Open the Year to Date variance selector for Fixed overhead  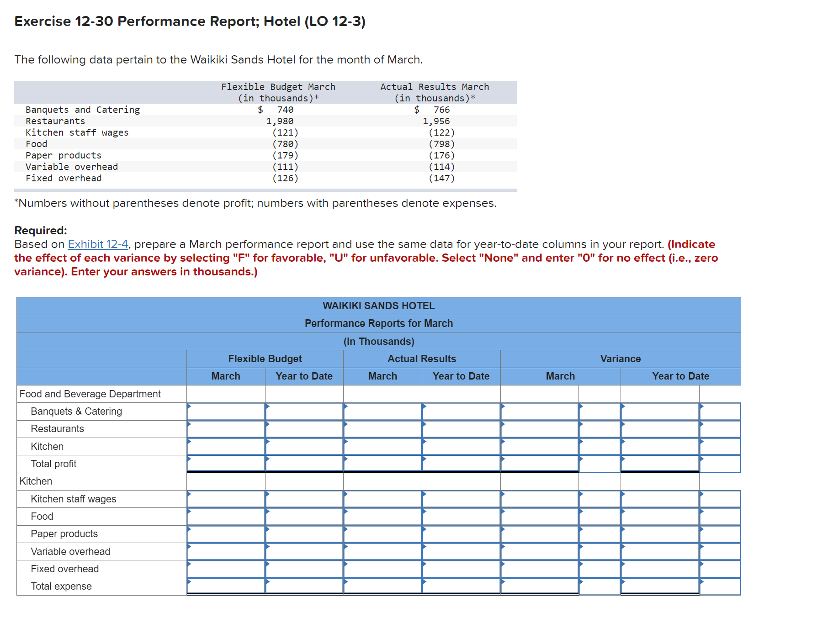pos(720,569)
